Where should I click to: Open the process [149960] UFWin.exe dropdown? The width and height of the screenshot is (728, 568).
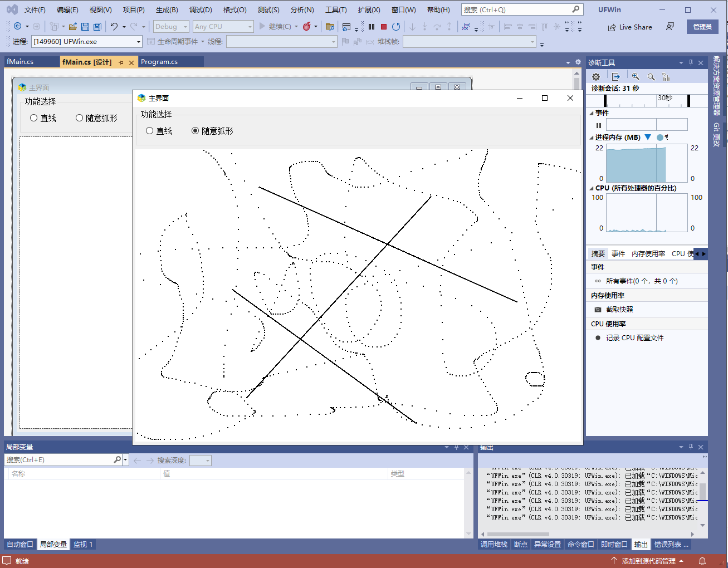click(87, 41)
